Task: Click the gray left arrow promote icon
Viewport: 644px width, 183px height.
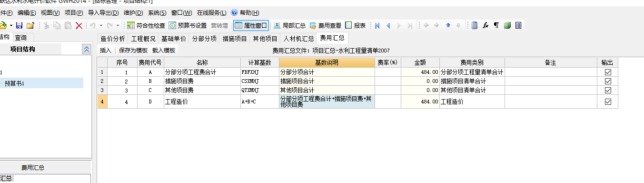Action: click(x=426, y=25)
